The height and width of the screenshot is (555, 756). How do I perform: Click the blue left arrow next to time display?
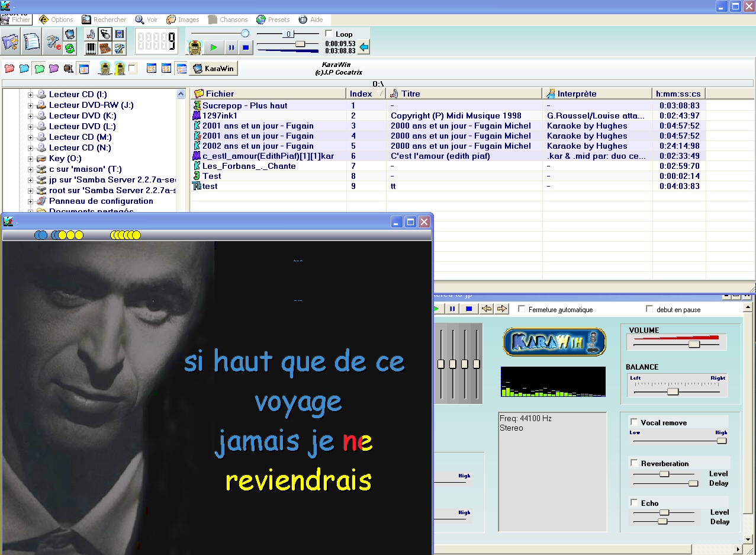click(364, 47)
